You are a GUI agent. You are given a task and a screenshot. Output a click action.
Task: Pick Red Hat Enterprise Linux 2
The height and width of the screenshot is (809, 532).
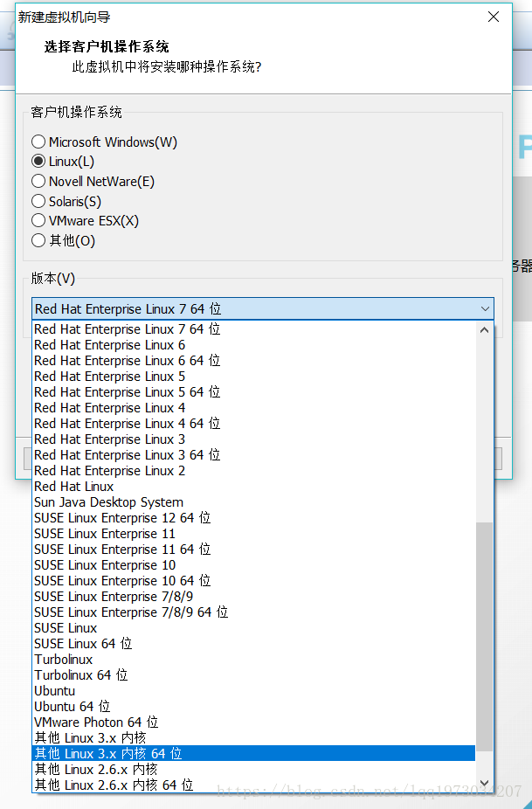[x=253, y=471]
